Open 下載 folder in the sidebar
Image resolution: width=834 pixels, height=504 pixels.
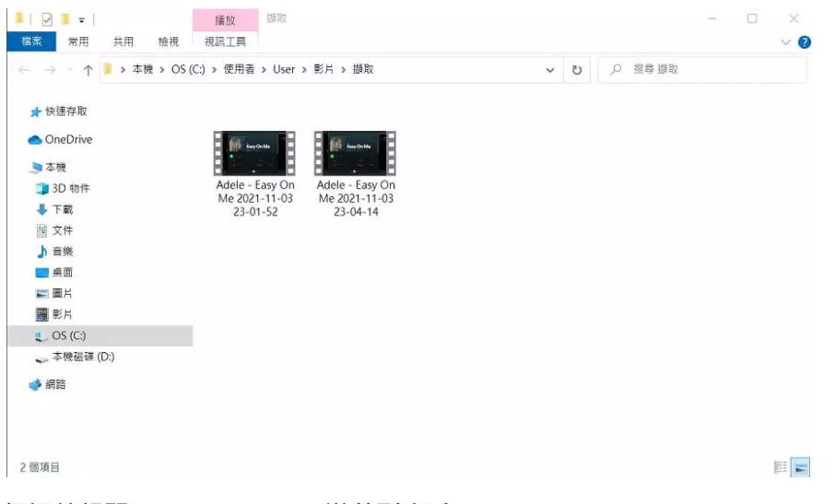coord(63,209)
